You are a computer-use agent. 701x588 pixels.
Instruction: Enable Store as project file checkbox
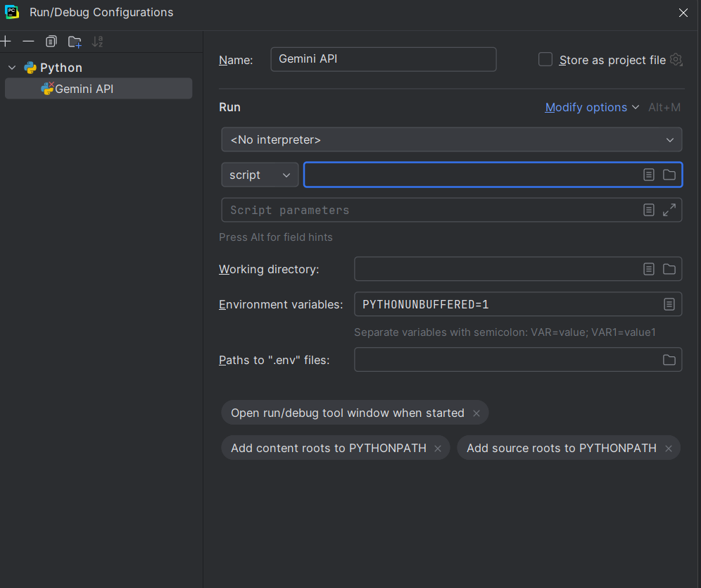point(545,59)
